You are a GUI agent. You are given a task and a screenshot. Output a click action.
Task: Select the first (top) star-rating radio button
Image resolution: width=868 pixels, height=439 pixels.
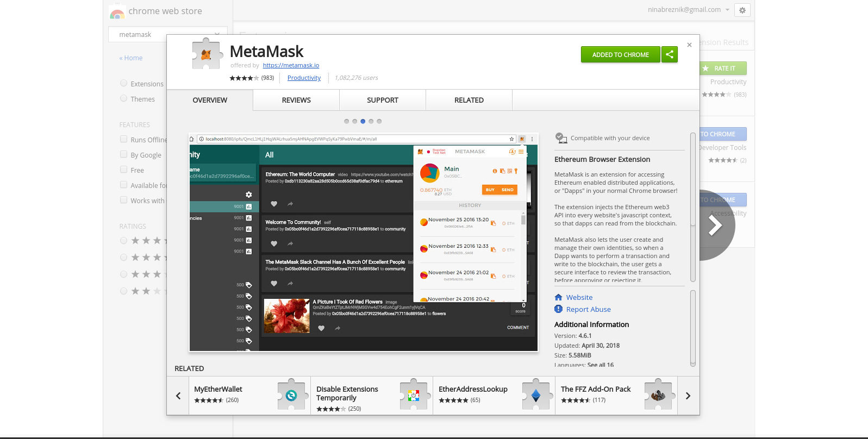click(123, 240)
